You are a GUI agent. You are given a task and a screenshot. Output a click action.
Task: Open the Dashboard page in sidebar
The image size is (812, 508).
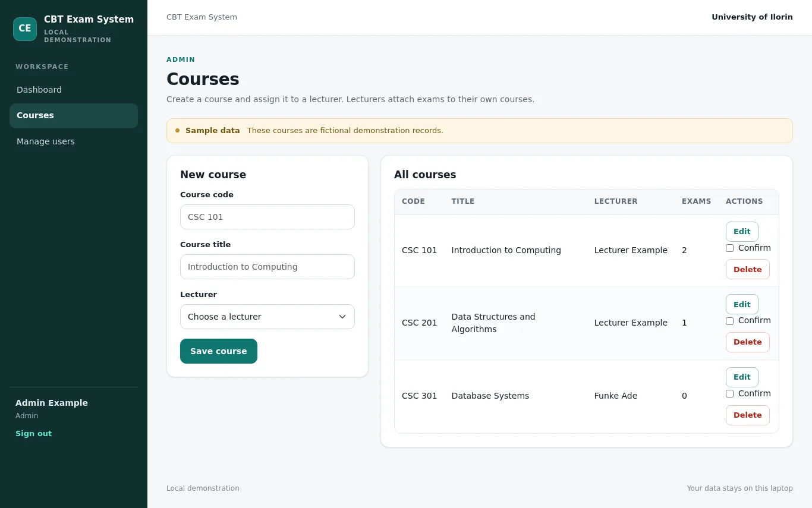click(x=74, y=90)
